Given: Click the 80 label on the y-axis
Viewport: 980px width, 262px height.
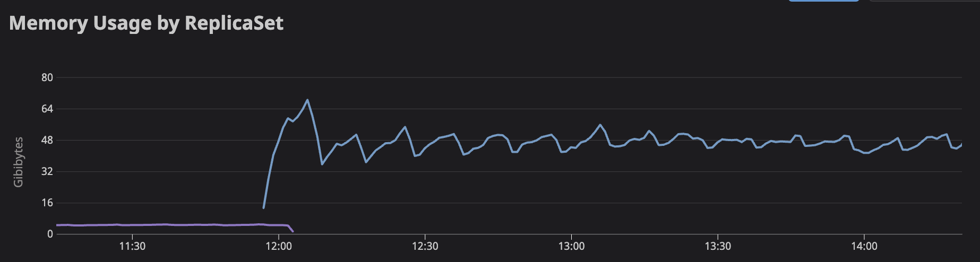Looking at the screenshot, I should 47,77.
